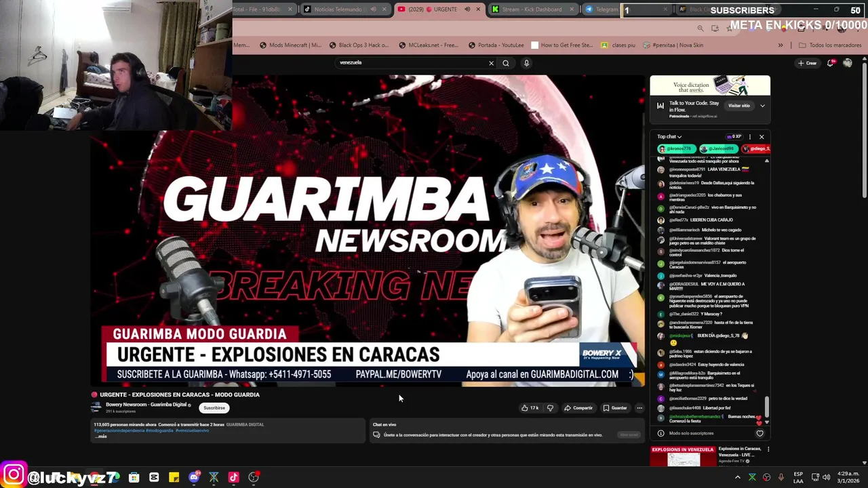Expand the sponsored ad chevron

[x=762, y=106]
